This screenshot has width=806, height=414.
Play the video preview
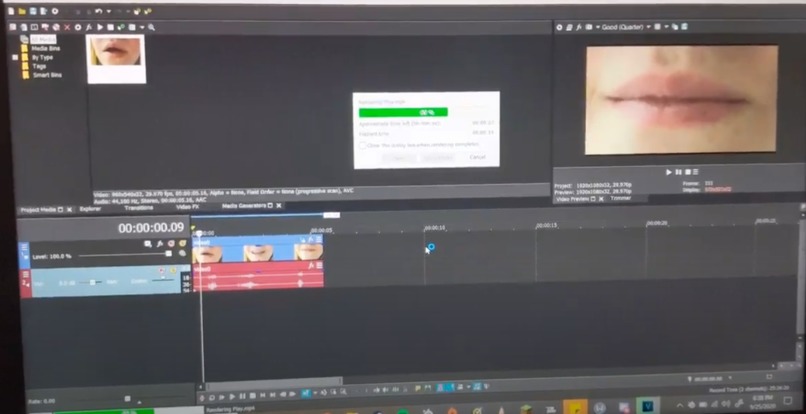[x=669, y=172]
